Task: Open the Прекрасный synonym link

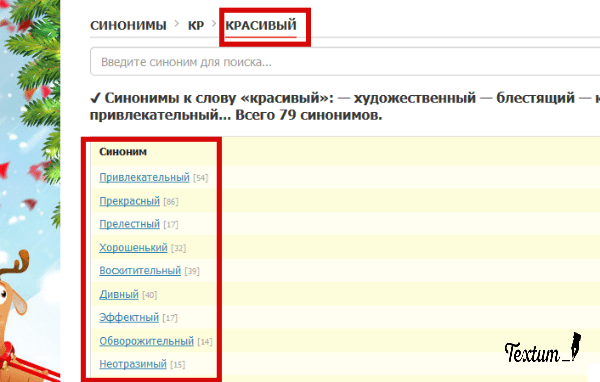Action: click(x=129, y=201)
